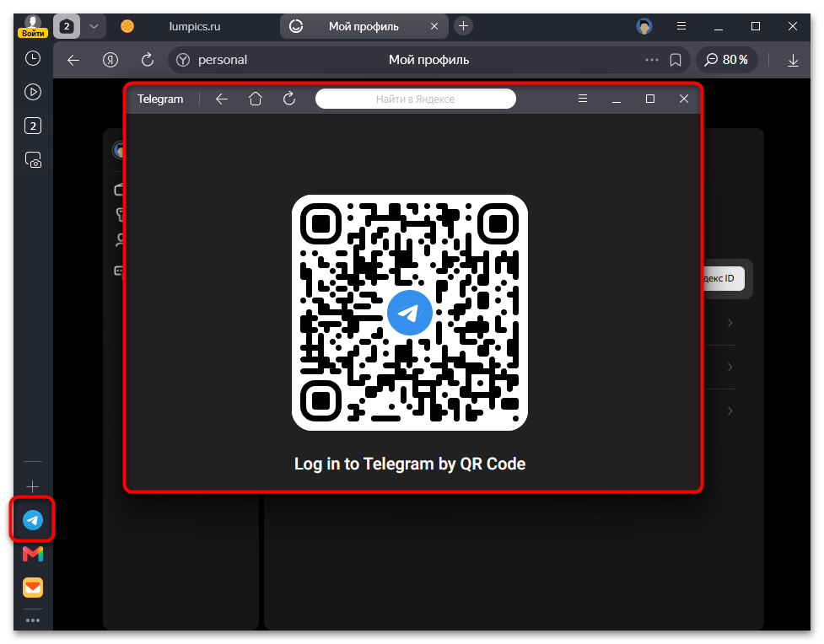The height and width of the screenshot is (644, 824).
Task: Expand the third chevron row behind Telegram
Action: tap(730, 411)
